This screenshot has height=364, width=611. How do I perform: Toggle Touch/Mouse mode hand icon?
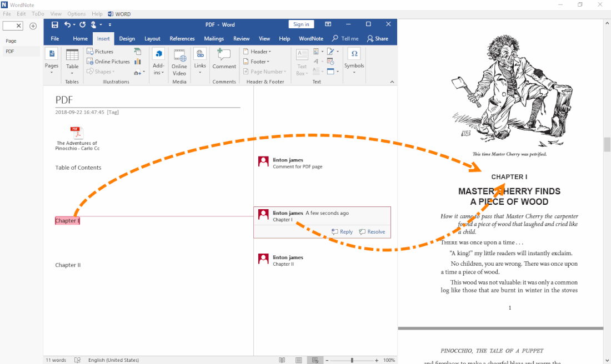coord(93,24)
